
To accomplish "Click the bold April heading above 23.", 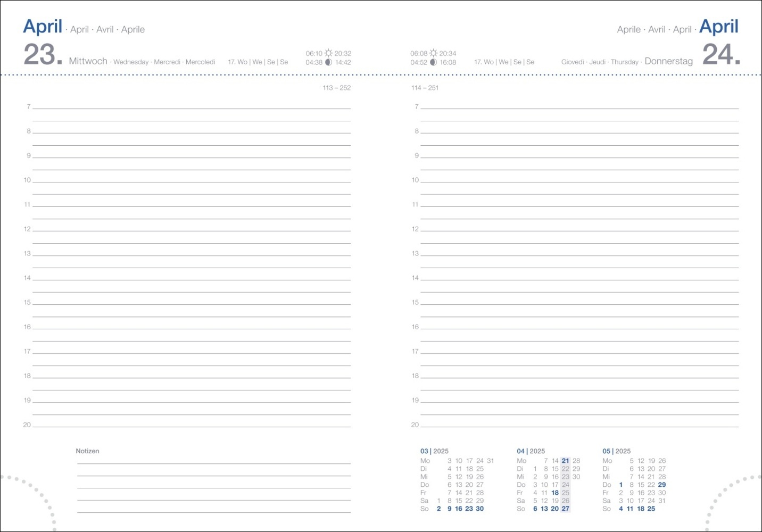I will [x=43, y=26].
